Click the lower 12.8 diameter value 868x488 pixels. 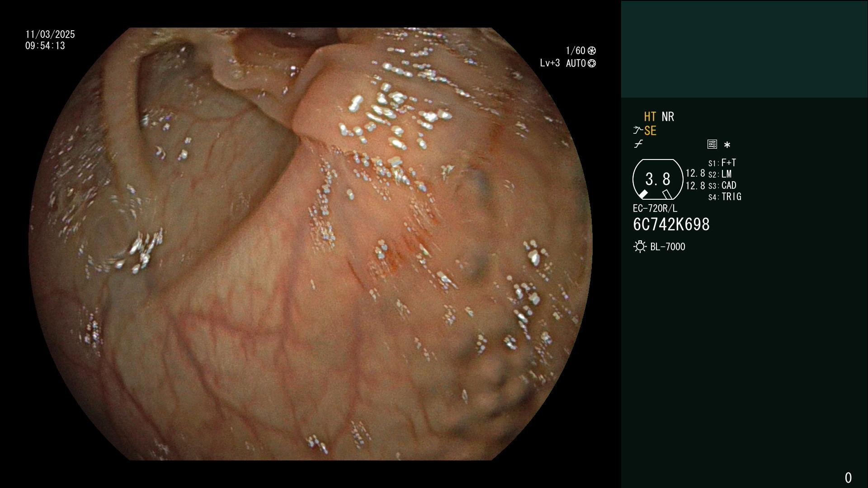point(695,186)
